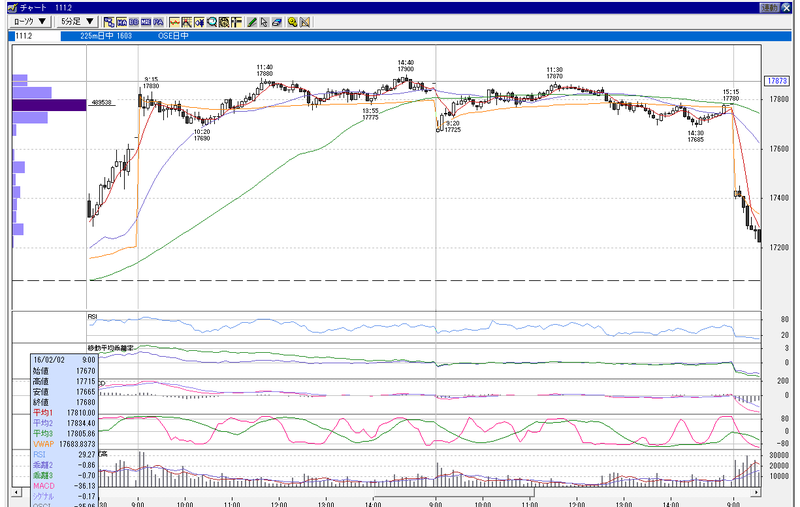Click the scroll right arrow of the chart scrollbar
Viewport: 800px width, 507px height.
point(756,492)
